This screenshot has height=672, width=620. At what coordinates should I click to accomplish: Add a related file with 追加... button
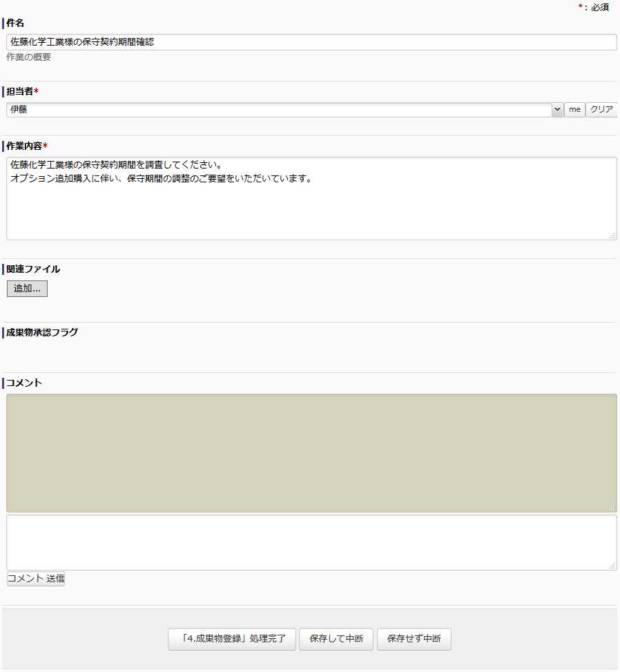27,289
